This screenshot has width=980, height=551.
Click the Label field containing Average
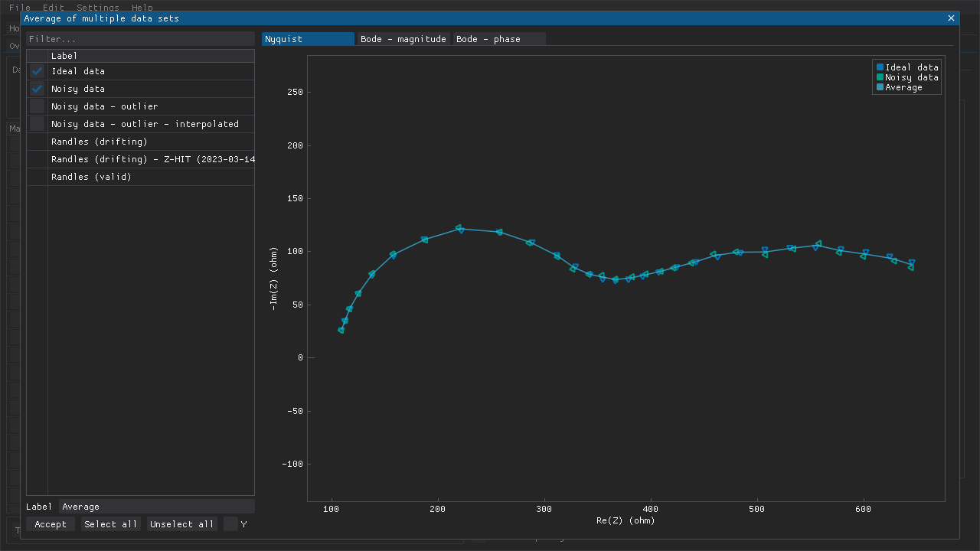point(157,507)
